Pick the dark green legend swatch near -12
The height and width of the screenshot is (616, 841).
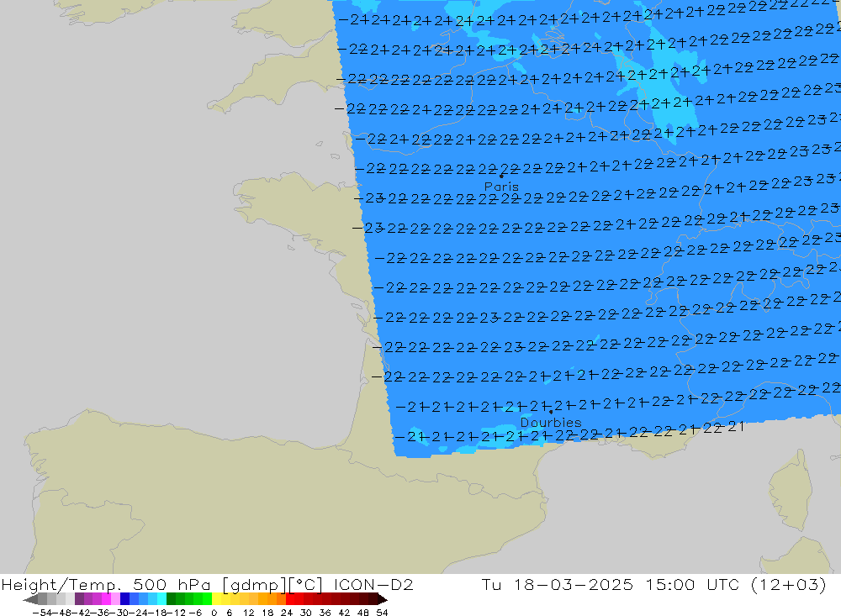point(171,599)
